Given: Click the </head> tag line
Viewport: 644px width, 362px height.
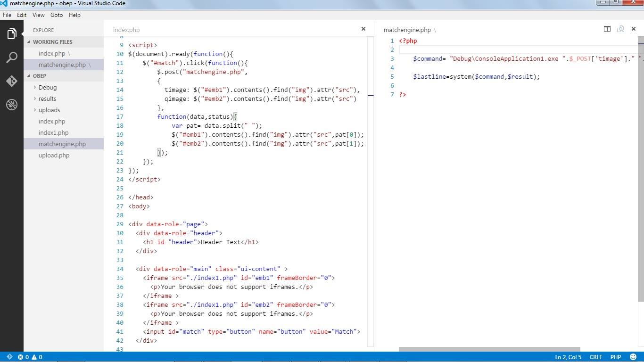Looking at the screenshot, I should [x=141, y=197].
